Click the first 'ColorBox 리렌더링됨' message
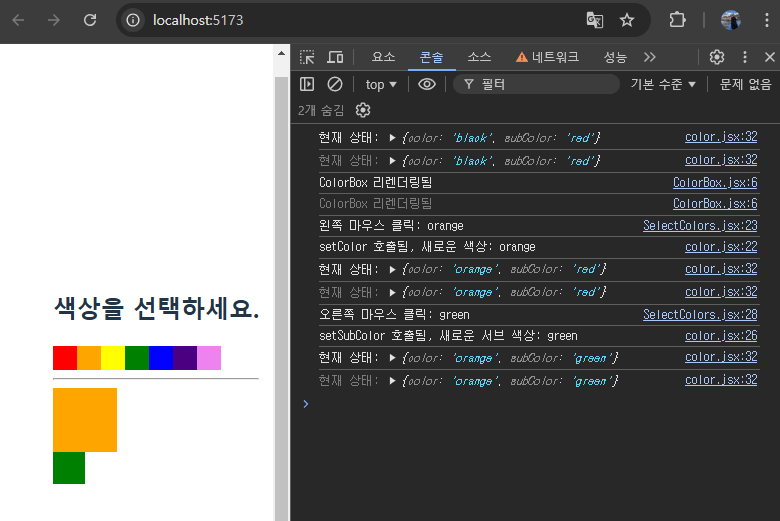This screenshot has width=780, height=521. pos(376,183)
